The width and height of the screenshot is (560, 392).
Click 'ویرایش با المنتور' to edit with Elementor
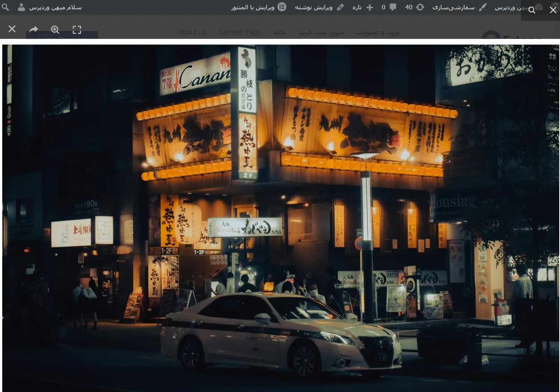(x=258, y=7)
